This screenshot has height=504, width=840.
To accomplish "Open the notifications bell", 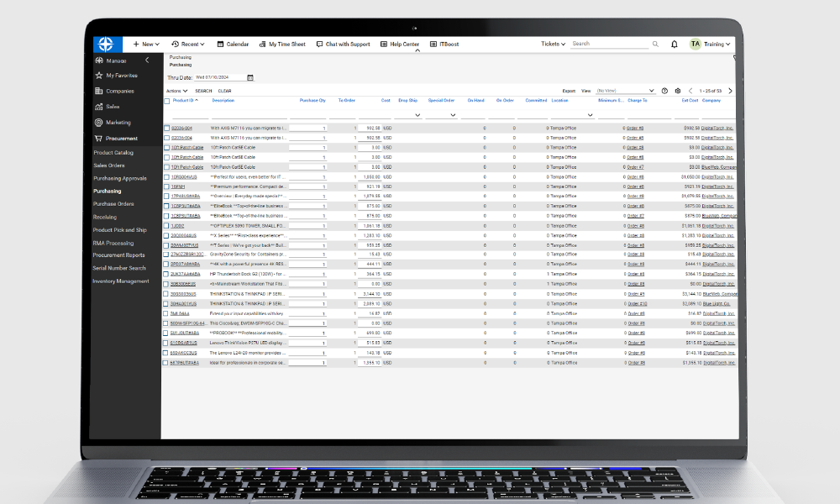I will tap(674, 45).
